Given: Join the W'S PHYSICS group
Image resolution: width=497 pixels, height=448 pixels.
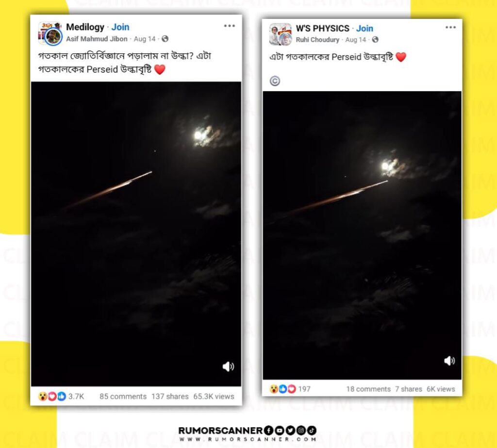Looking at the screenshot, I should click(364, 28).
